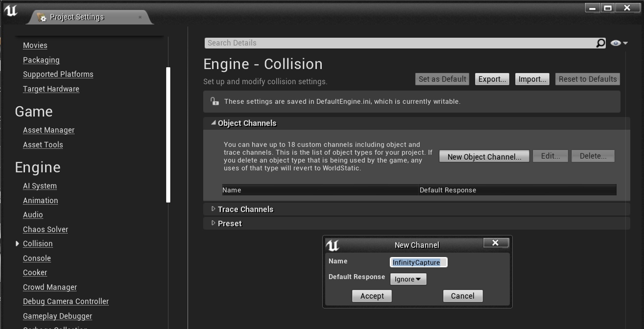
Task: Click the Engine category heading
Action: (38, 167)
